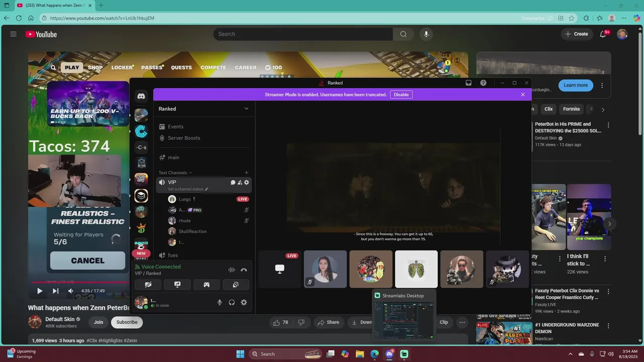Disconnect from Discord voice call
The height and width of the screenshot is (362, 644).
(244, 270)
